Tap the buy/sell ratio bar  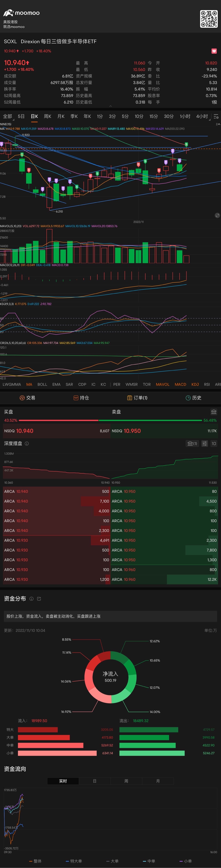pos(110,421)
